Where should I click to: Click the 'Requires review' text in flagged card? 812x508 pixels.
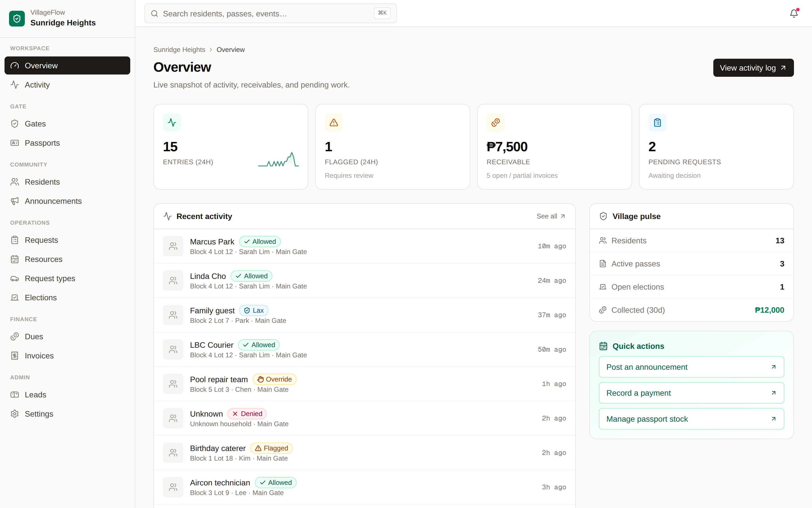click(x=348, y=175)
